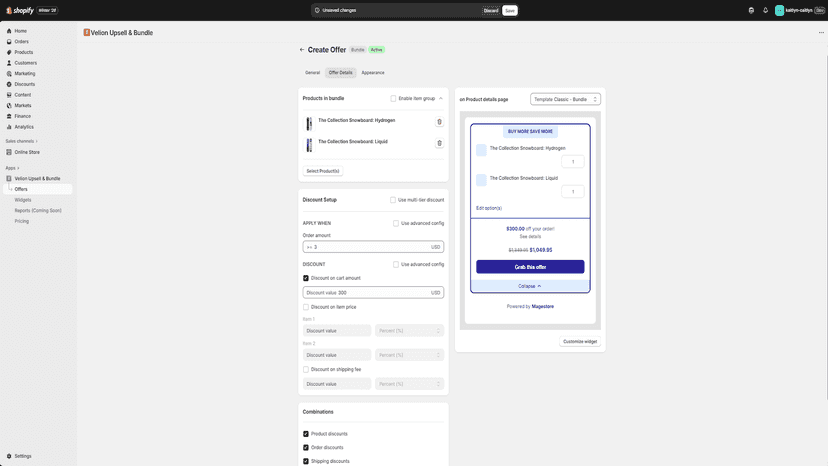The height and width of the screenshot is (466, 828).
Task: Save the unsaved changes
Action: tap(510, 11)
